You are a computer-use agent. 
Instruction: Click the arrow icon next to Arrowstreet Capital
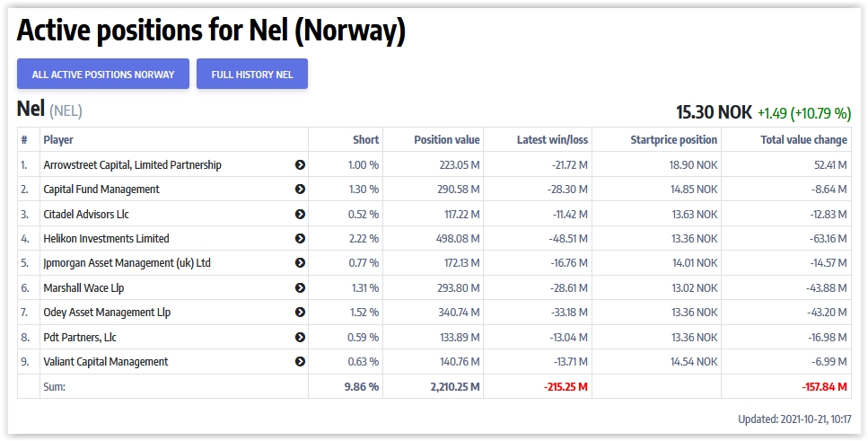[x=300, y=165]
